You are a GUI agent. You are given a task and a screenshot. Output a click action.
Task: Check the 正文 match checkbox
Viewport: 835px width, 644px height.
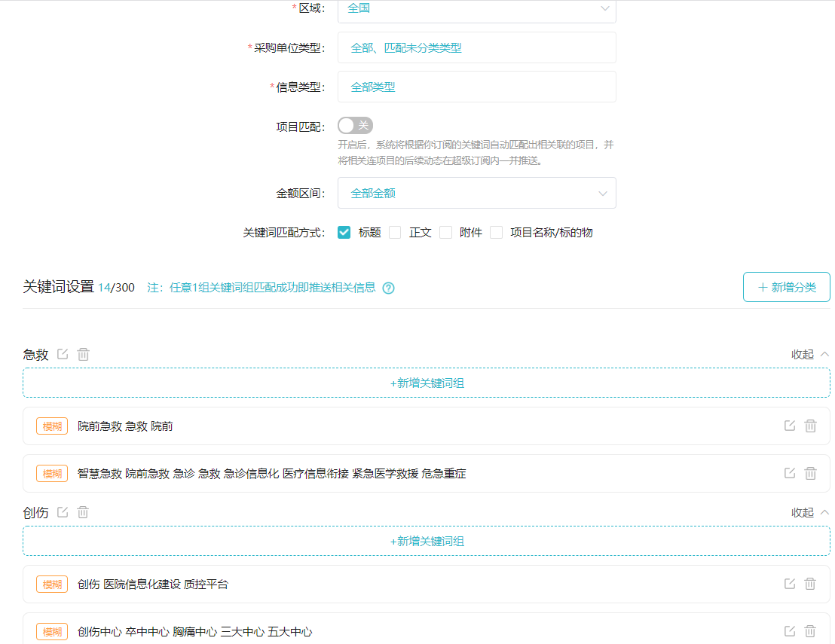395,233
